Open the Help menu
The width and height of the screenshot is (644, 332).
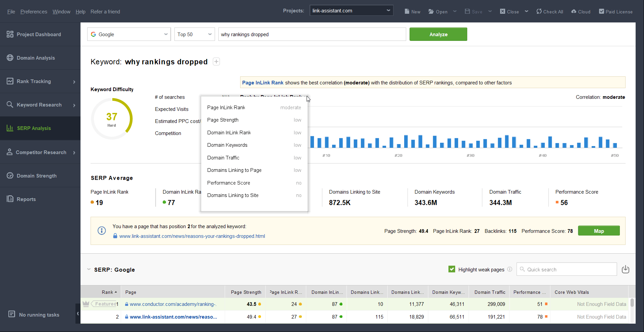click(80, 11)
